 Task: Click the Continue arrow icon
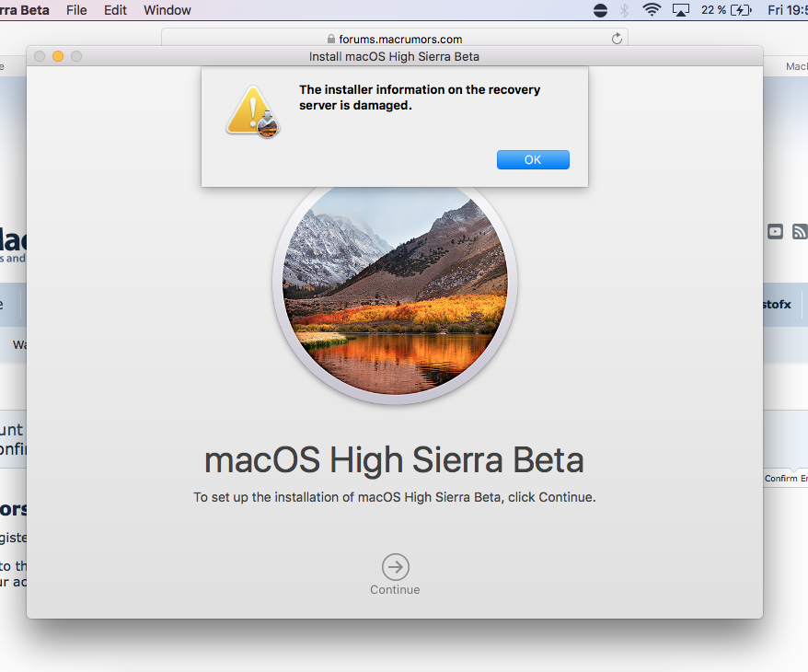pos(395,567)
